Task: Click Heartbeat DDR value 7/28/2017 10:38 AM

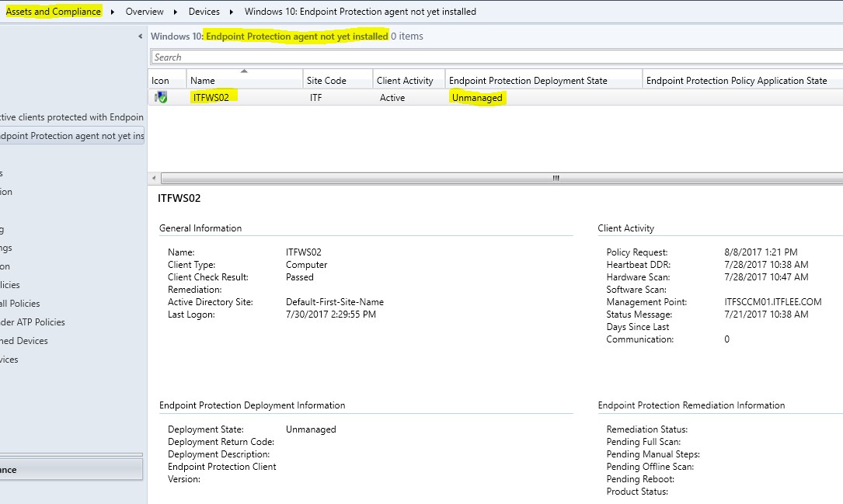Action: (766, 264)
